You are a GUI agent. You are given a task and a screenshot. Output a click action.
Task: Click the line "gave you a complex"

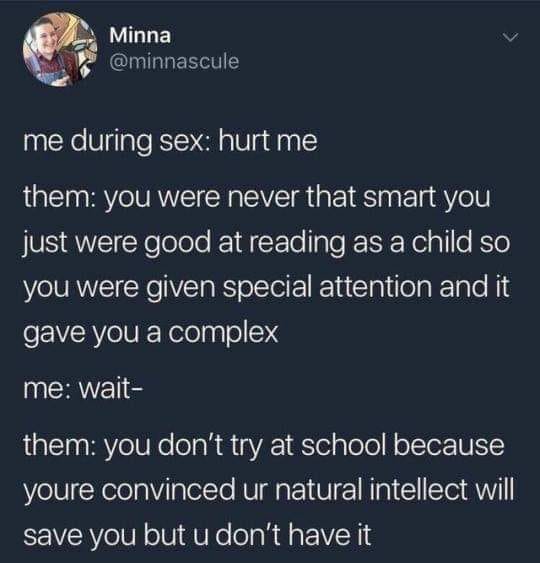[151, 333]
